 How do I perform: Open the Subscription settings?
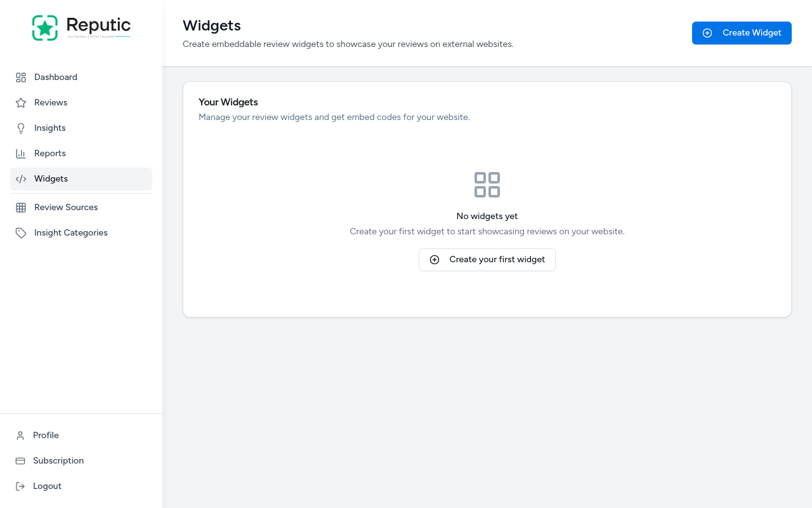[58, 460]
